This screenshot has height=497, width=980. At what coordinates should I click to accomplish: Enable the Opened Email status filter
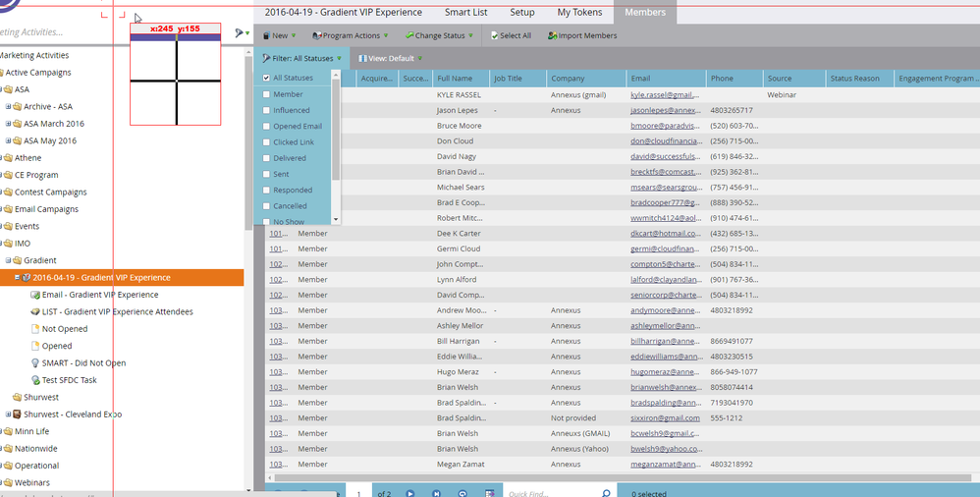coord(266,127)
